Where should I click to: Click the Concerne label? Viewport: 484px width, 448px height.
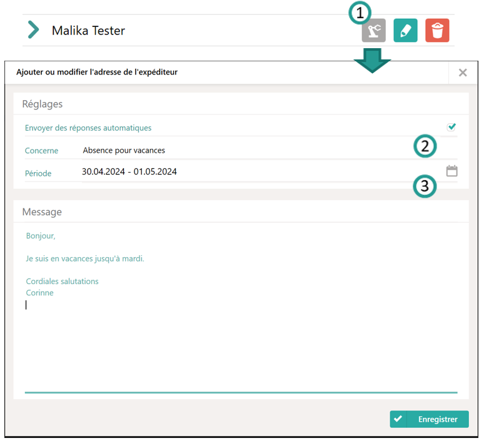point(41,151)
